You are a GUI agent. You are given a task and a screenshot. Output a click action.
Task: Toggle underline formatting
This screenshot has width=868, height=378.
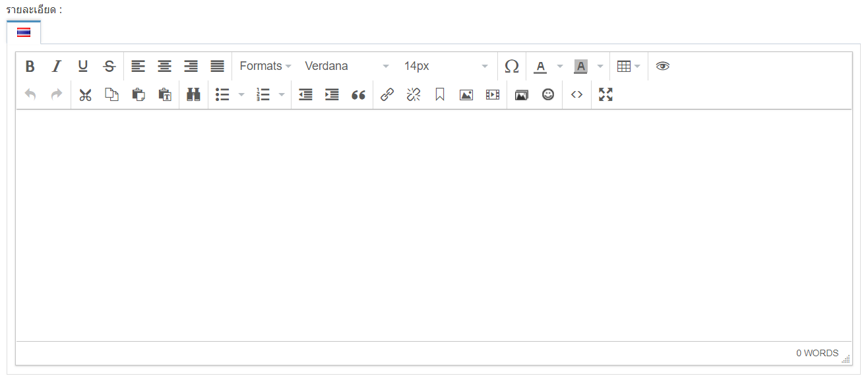[82, 66]
